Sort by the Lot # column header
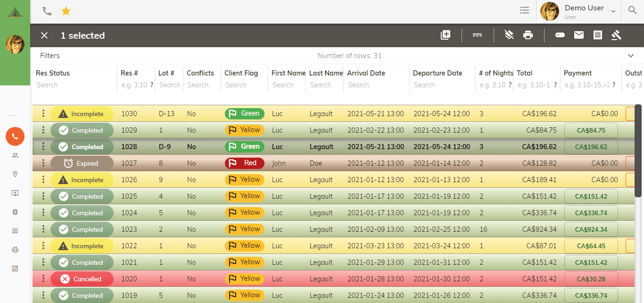The height and width of the screenshot is (303, 644). [x=166, y=73]
